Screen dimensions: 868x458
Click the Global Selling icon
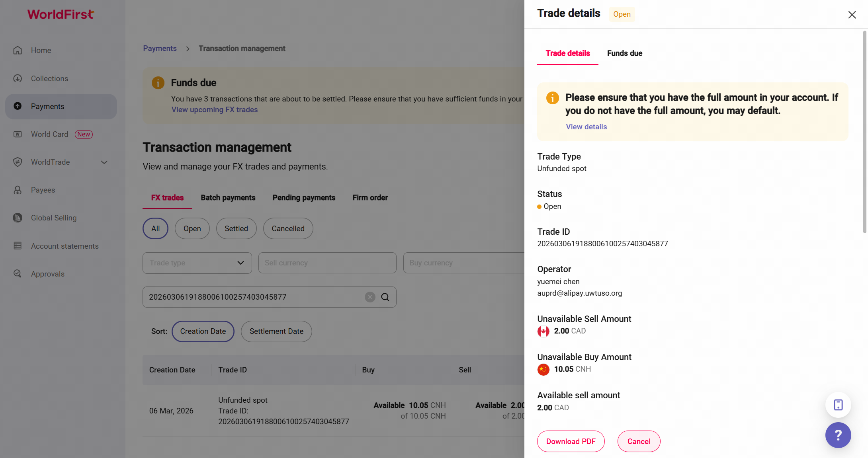[x=18, y=218]
